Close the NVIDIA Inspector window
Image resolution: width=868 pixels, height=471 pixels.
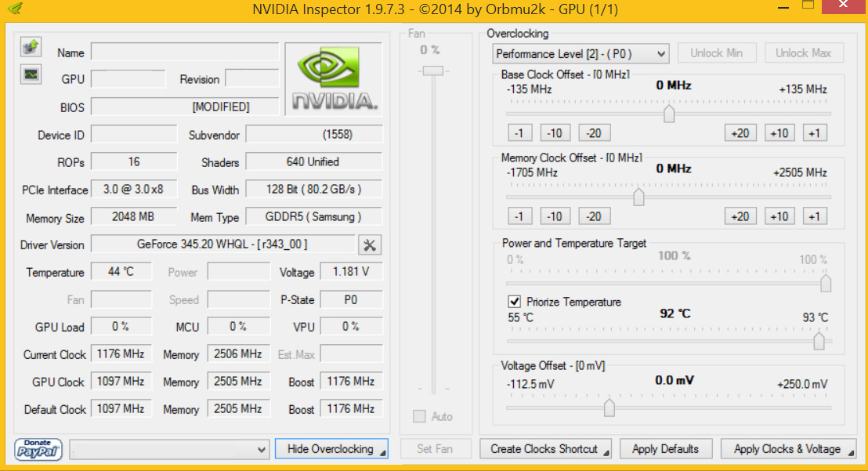click(x=844, y=5)
